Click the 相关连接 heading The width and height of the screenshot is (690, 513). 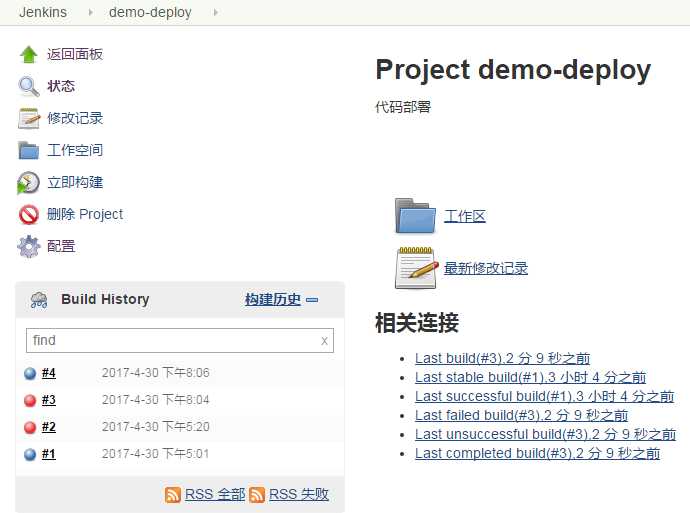417,323
